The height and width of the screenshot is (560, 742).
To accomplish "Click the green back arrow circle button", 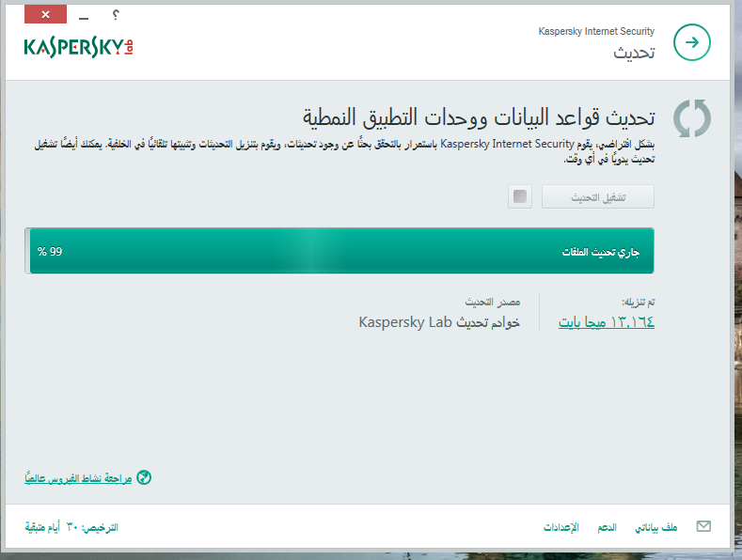I will pos(692,42).
